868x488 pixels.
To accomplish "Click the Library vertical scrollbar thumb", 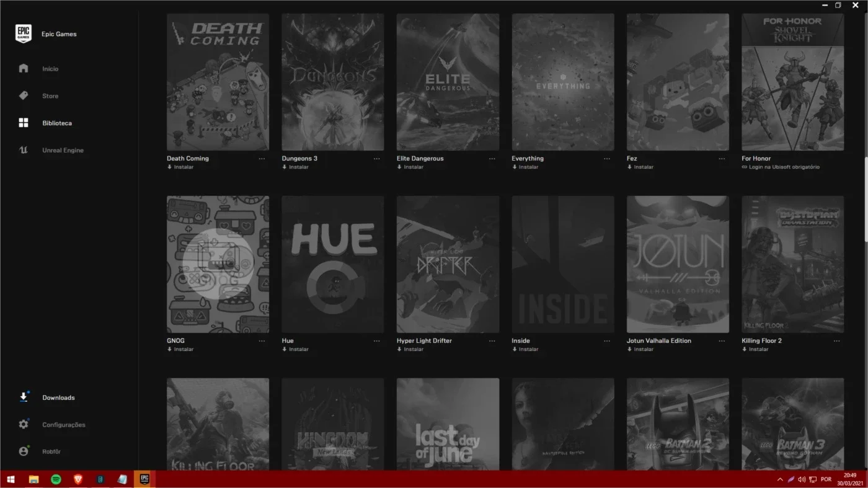I will pyautogui.click(x=866, y=200).
